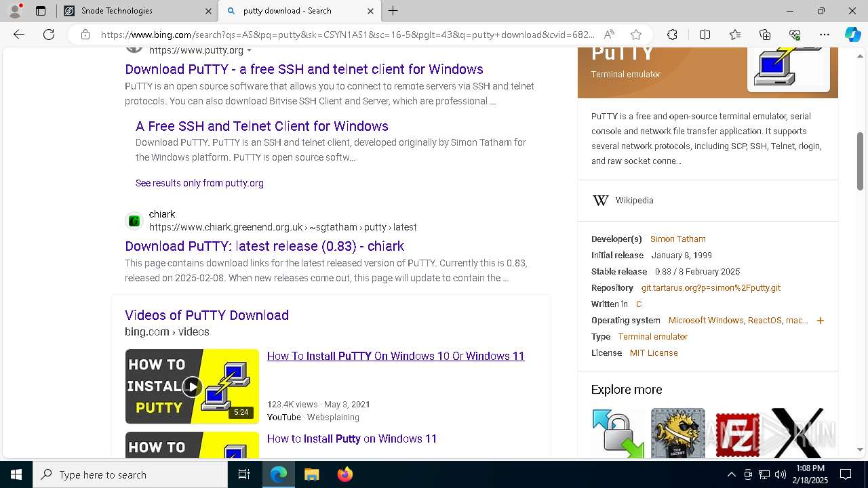
Task: Reload the page with refresh icon
Action: pyautogui.click(x=49, y=35)
